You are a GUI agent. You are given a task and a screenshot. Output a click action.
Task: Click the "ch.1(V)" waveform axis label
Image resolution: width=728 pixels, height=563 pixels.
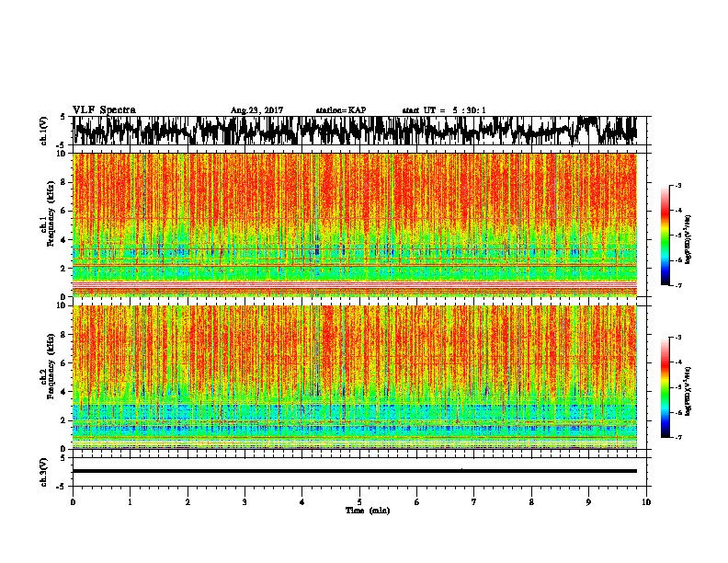pyautogui.click(x=43, y=131)
